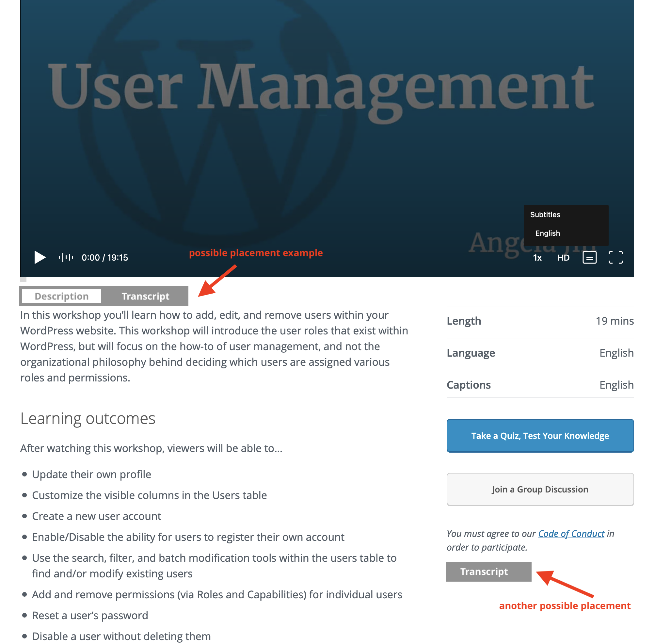Image resolution: width=655 pixels, height=644 pixels.
Task: Click "Take a Quiz, Test Your Knowledge"
Action: 540,436
